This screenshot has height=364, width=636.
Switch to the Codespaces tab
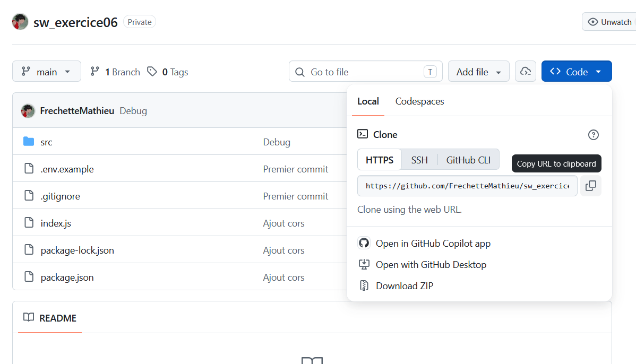click(x=419, y=101)
